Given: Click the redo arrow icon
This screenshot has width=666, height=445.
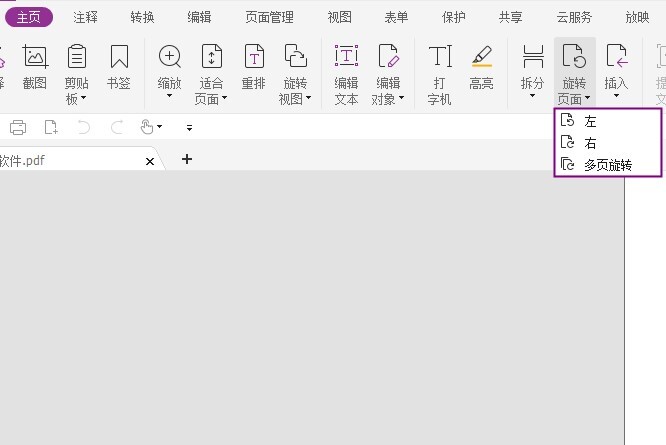Looking at the screenshot, I should (x=117, y=127).
